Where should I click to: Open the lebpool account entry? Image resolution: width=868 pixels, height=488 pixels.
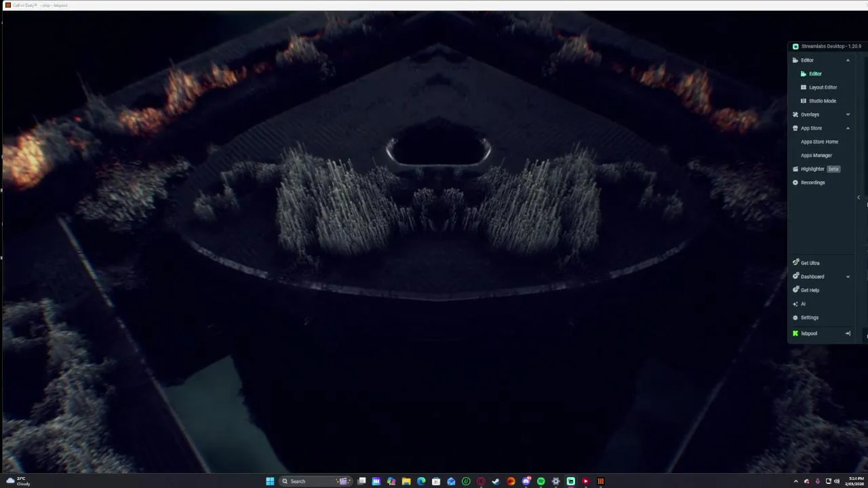click(x=805, y=333)
